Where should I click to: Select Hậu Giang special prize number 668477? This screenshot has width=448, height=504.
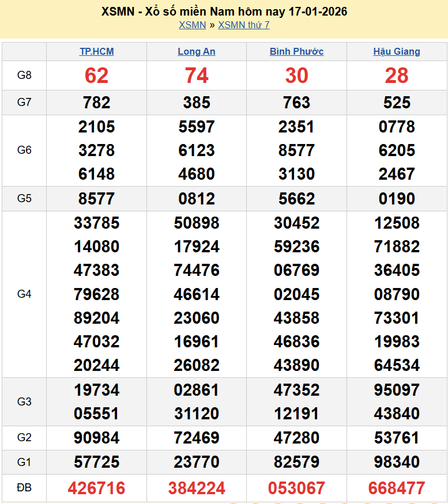tap(397, 488)
